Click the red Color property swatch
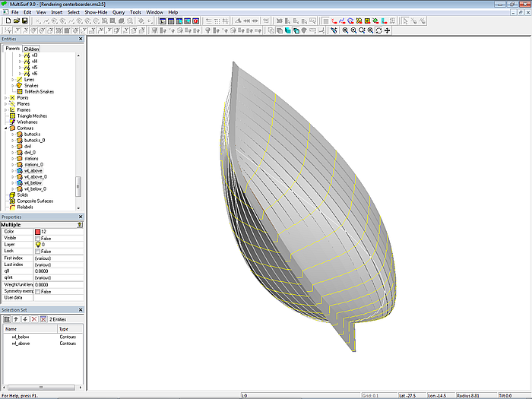This screenshot has height=399, width=532. 38,231
